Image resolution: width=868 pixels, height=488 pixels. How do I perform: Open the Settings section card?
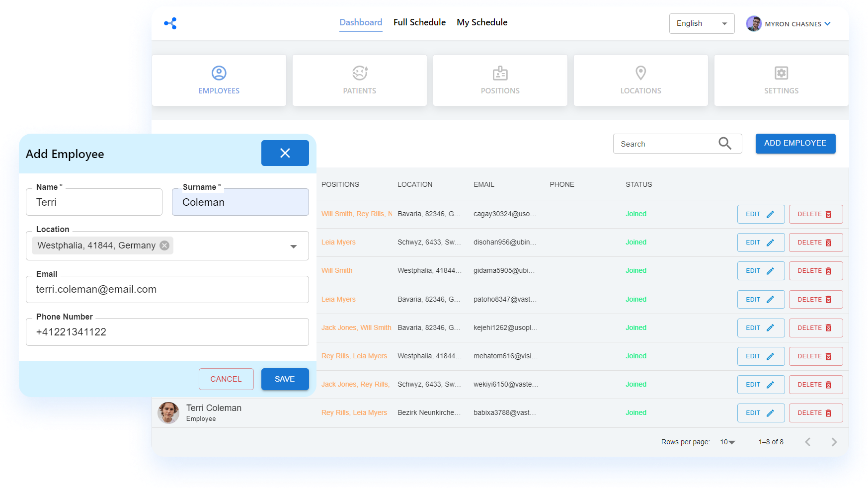[x=781, y=80]
